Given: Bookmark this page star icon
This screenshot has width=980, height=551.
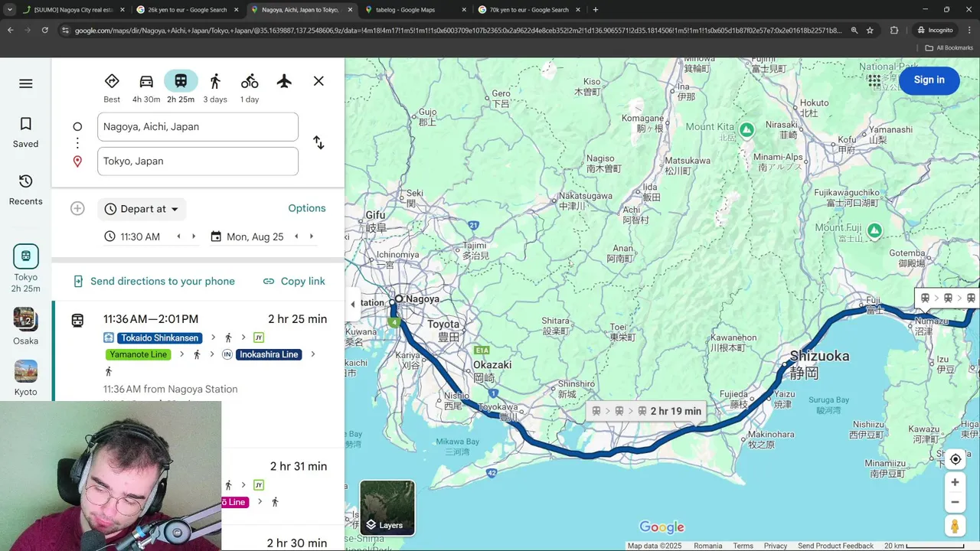Looking at the screenshot, I should click(x=870, y=31).
